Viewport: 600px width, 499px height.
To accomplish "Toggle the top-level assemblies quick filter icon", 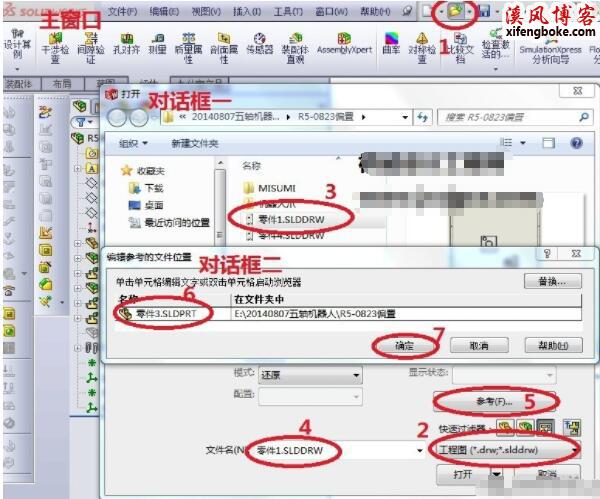I will (x=572, y=427).
